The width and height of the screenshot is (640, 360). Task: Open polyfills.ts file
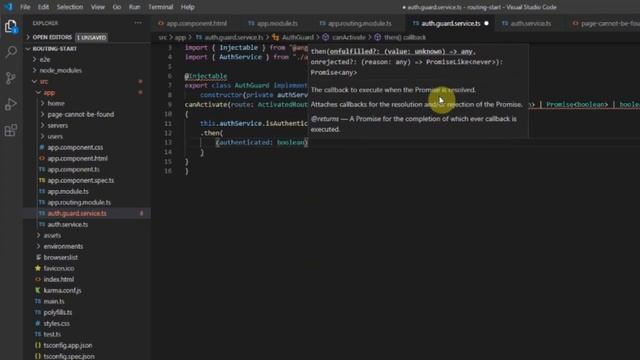point(58,313)
